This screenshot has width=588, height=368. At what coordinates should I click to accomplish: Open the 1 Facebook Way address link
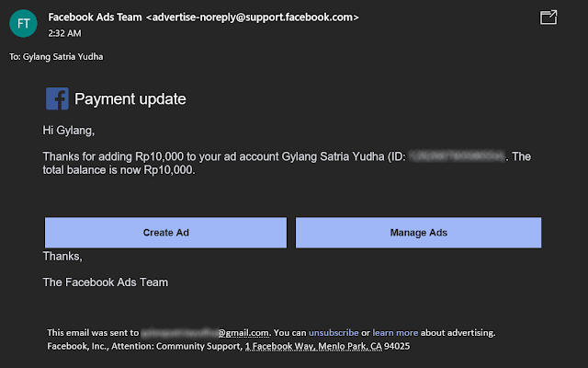click(313, 346)
